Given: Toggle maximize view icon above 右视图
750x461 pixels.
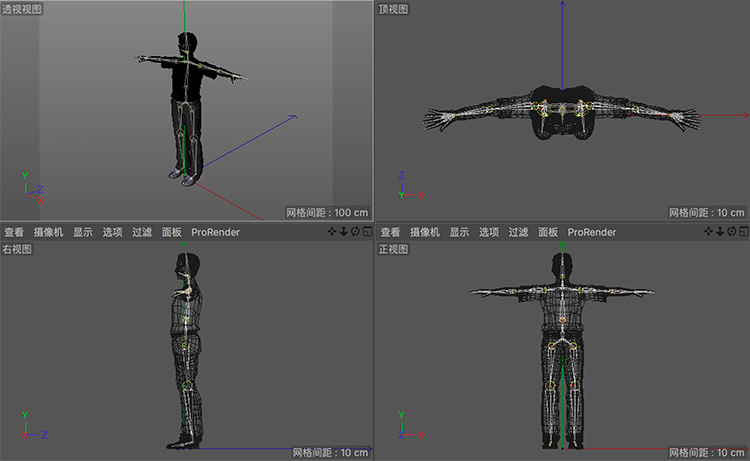Looking at the screenshot, I should pos(367,232).
